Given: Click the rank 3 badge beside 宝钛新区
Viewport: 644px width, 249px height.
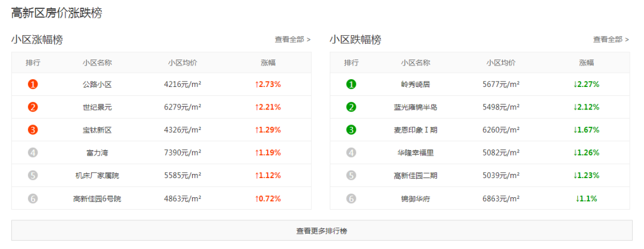Looking at the screenshot, I should [33, 130].
